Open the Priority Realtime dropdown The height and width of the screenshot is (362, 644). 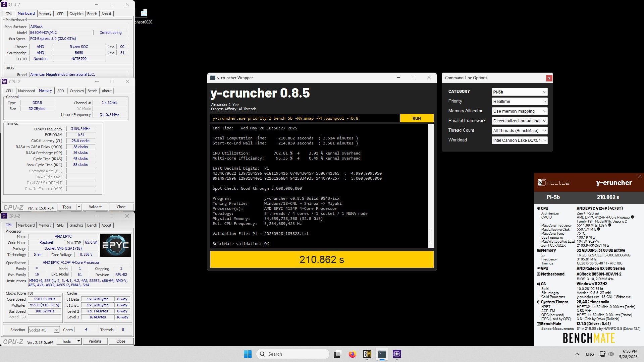[x=520, y=101]
